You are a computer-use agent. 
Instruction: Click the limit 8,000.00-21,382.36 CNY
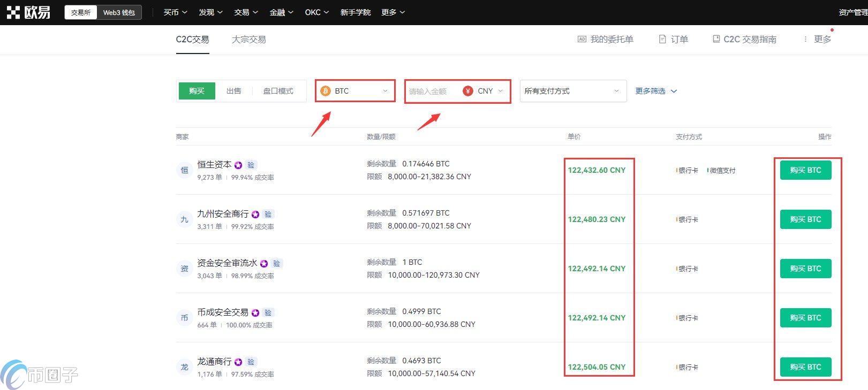tap(429, 177)
